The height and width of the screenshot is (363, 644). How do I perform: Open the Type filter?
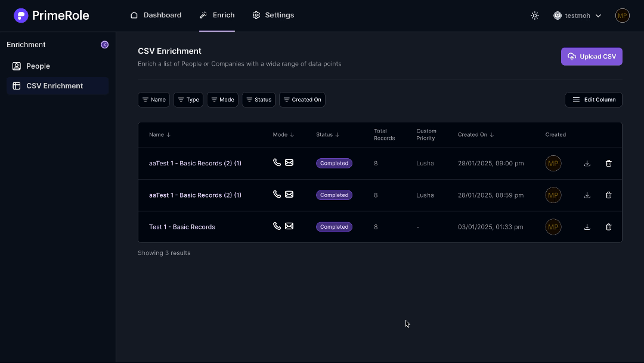pos(188,100)
